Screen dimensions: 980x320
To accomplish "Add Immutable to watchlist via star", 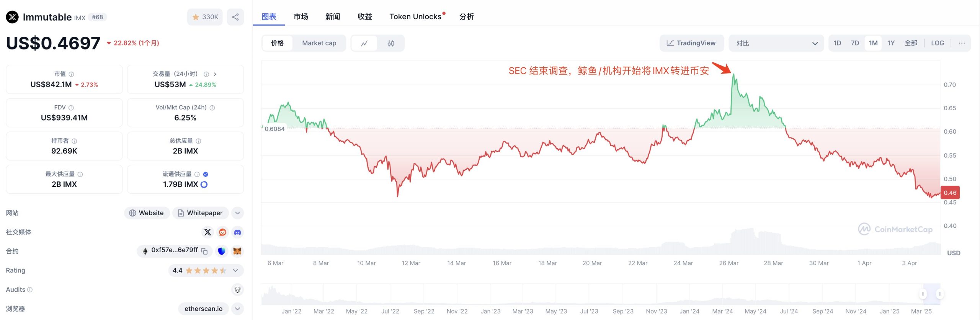I will [204, 17].
